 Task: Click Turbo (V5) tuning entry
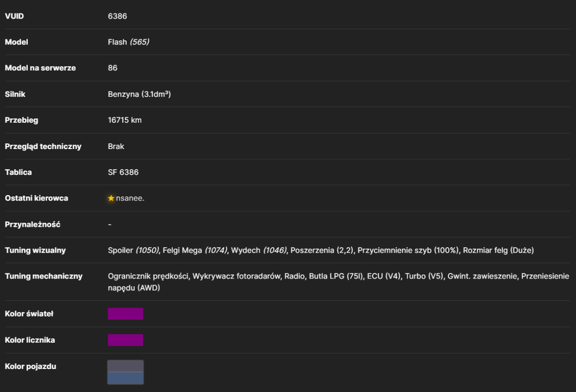424,276
